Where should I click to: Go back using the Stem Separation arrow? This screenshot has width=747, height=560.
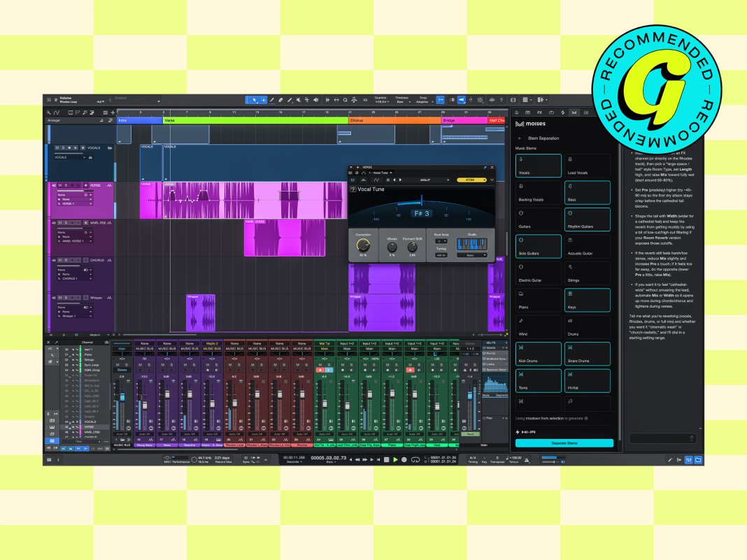click(519, 138)
